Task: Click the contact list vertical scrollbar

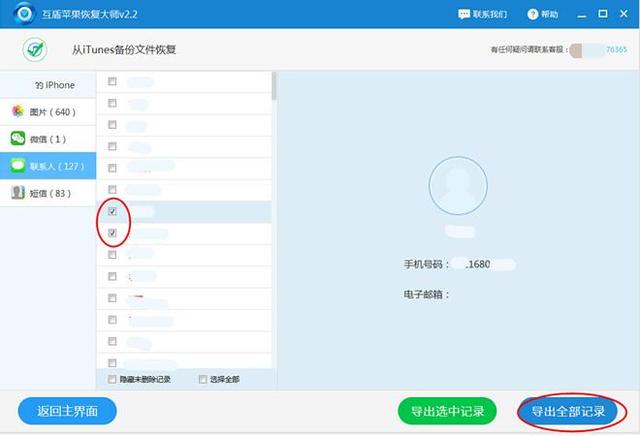Action: pos(274,86)
